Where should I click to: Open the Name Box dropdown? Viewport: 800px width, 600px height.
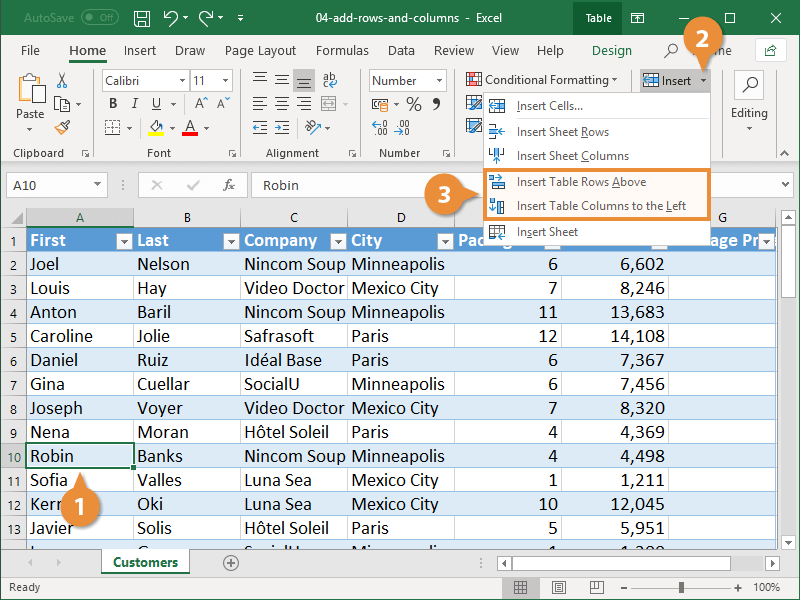(97, 184)
